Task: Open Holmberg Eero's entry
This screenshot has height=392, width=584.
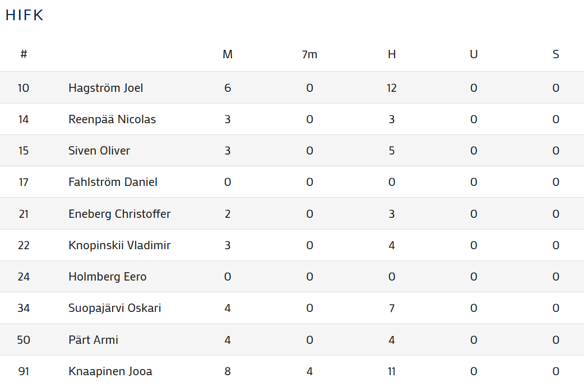Action: pyautogui.click(x=108, y=277)
